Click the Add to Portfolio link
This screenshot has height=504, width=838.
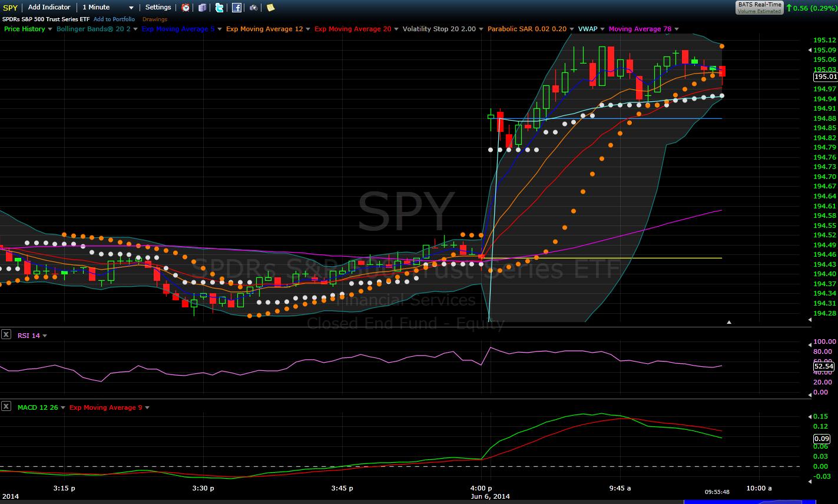click(x=114, y=19)
